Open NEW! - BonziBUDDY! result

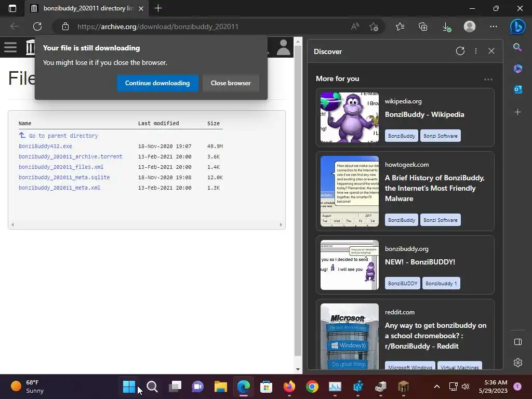pyautogui.click(x=420, y=262)
